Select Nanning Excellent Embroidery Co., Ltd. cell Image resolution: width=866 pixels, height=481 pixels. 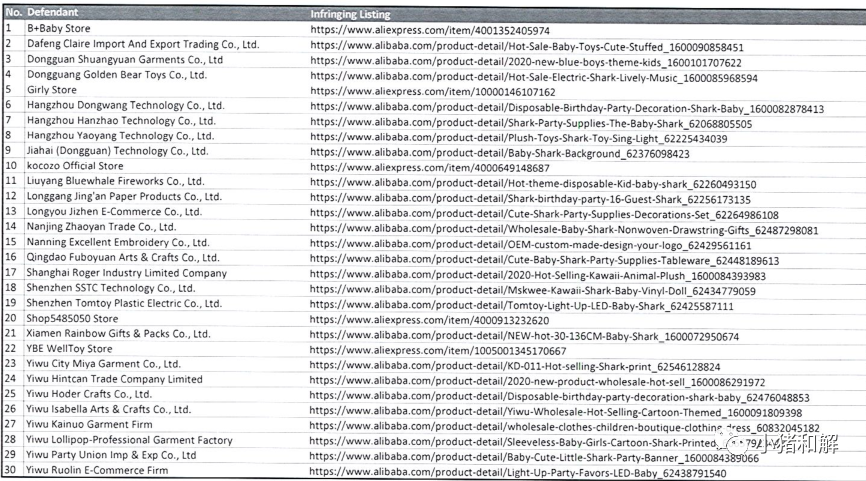coord(118,242)
